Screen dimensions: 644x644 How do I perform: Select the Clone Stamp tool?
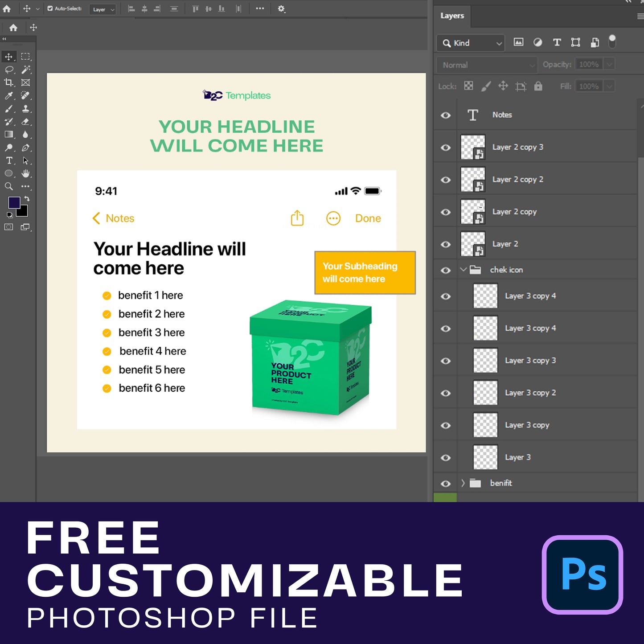click(26, 108)
